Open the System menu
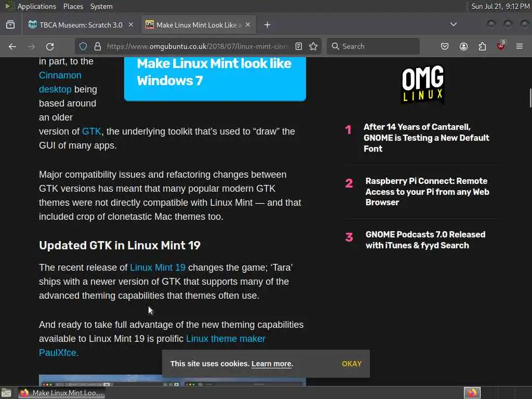Viewport: 532px width, 399px height. (x=101, y=6)
